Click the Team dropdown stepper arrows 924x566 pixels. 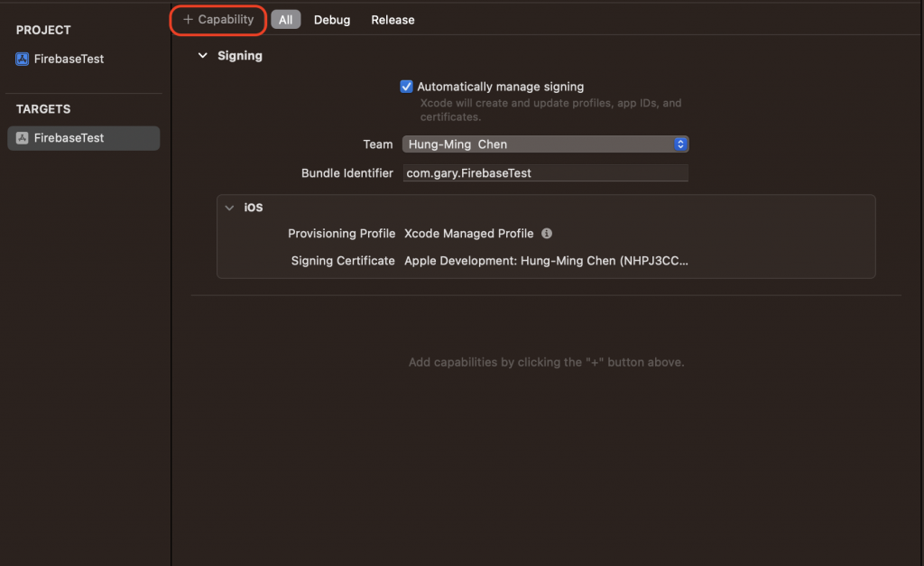680,144
